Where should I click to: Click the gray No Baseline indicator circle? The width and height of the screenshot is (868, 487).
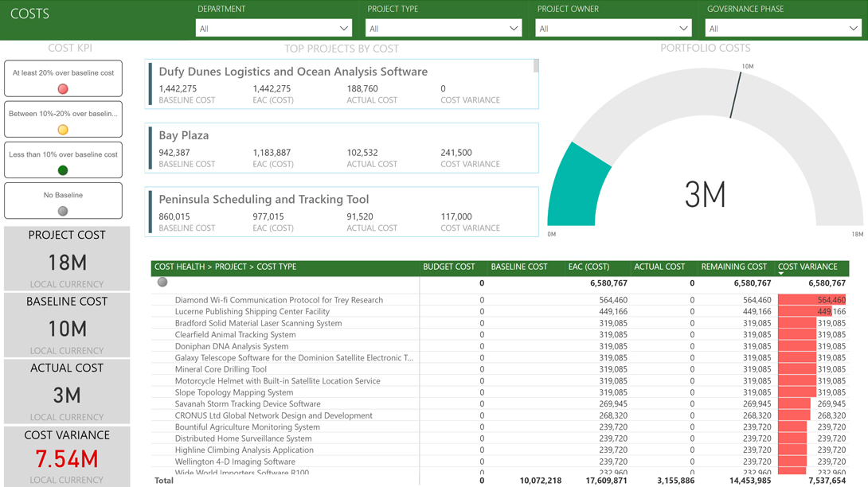tap(63, 211)
